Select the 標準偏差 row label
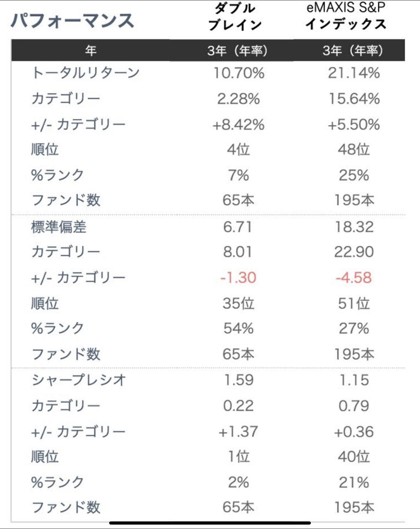The height and width of the screenshot is (529, 420). click(x=59, y=227)
